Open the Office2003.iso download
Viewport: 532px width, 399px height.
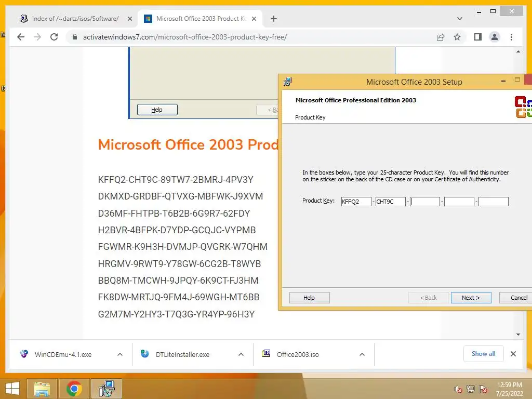[298, 354]
